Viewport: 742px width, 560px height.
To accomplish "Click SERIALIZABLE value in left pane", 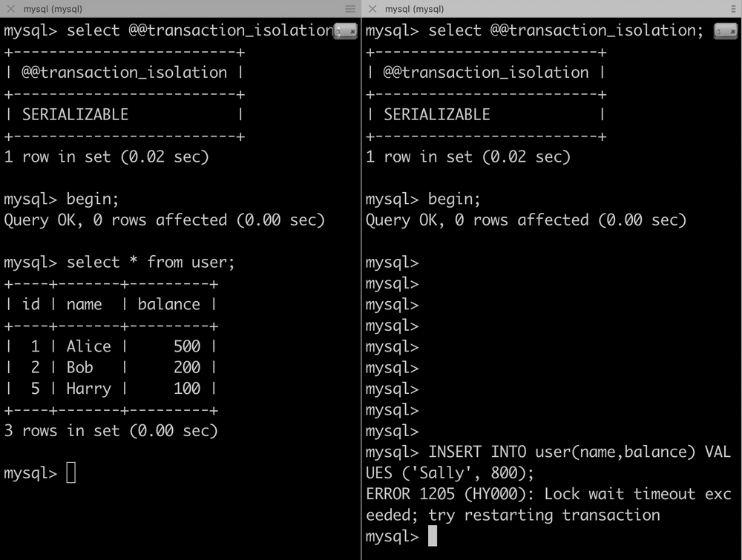I will [x=75, y=114].
